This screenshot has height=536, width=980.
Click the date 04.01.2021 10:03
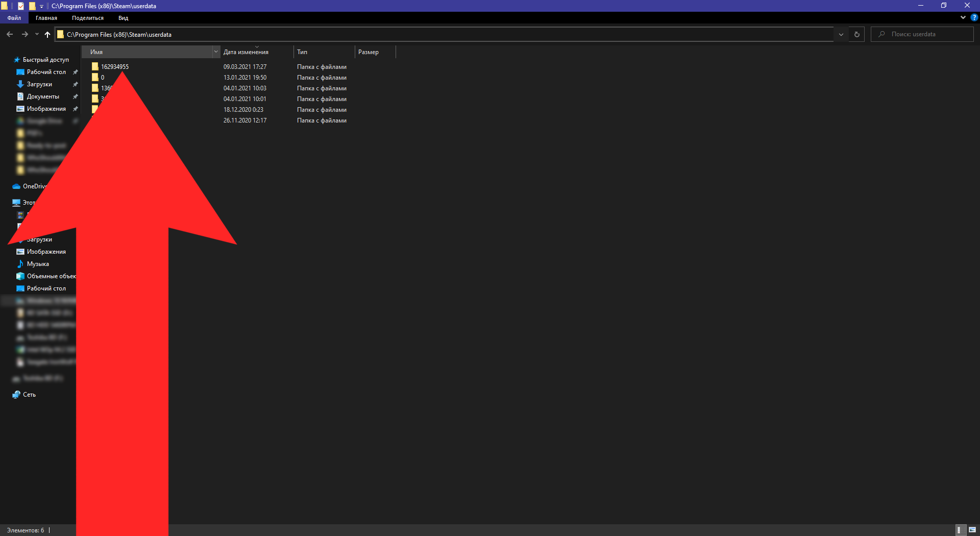[245, 88]
